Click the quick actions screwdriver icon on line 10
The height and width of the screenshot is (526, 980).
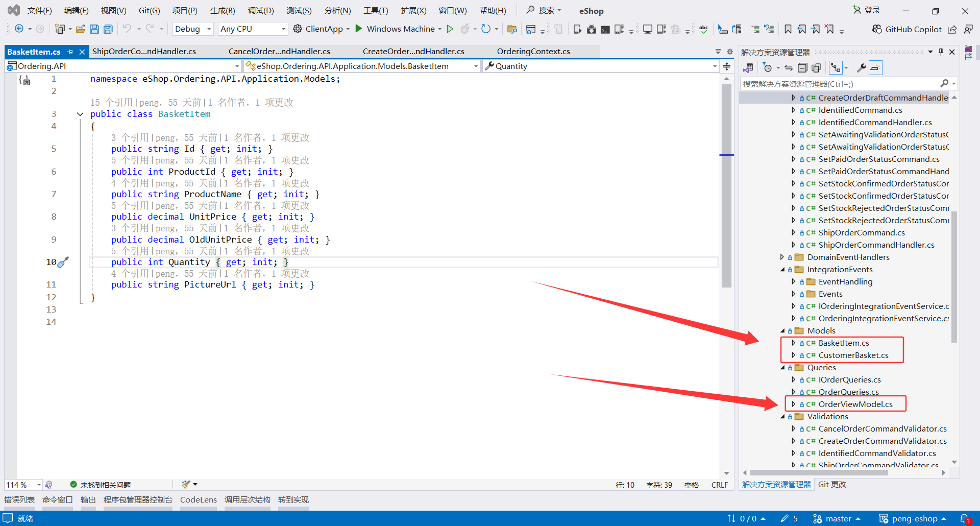(x=63, y=262)
